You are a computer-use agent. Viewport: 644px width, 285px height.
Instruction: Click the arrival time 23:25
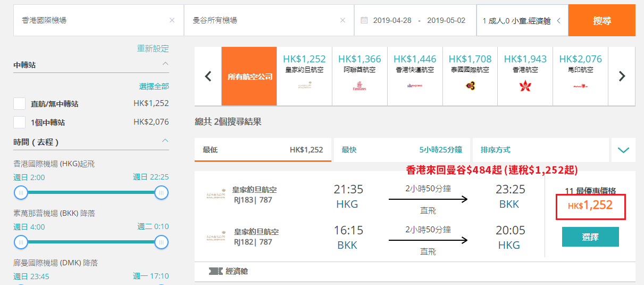[x=511, y=189]
